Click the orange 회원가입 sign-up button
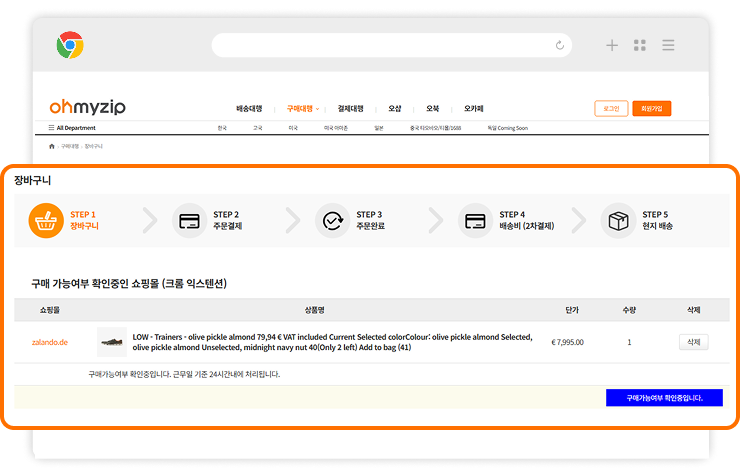Screen dimensions: 740x475 tap(651, 108)
